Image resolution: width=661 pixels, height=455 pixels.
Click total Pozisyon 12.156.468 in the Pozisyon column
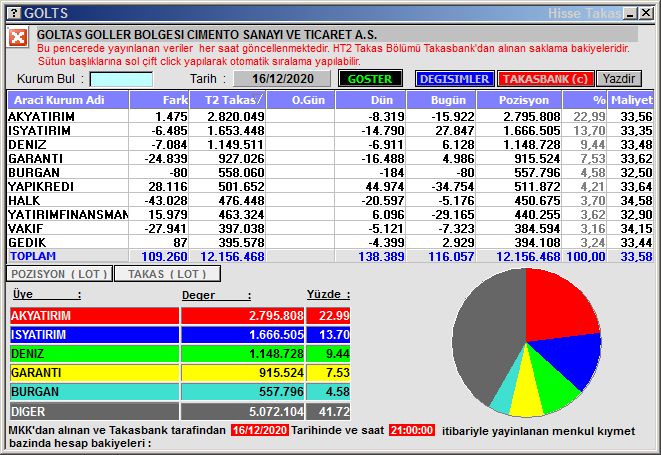528,256
